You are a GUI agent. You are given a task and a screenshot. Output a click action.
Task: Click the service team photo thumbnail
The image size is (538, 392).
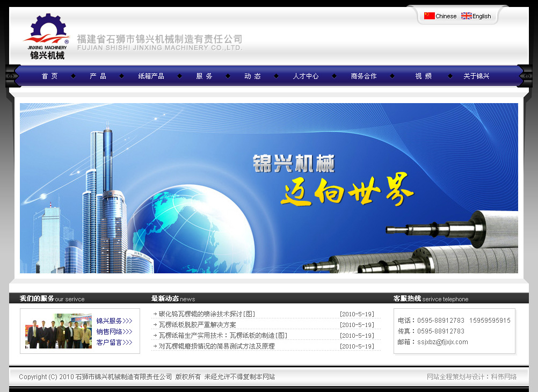[59, 331]
